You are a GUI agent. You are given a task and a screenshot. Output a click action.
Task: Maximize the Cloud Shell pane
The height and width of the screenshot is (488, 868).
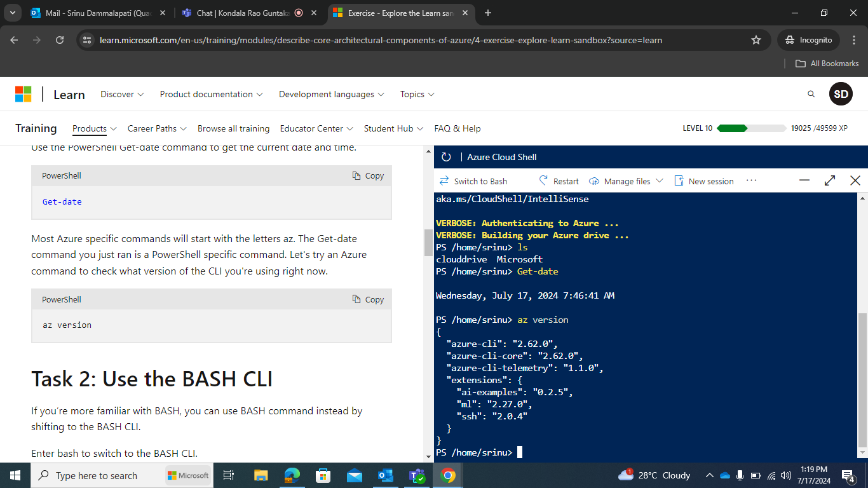pos(830,180)
